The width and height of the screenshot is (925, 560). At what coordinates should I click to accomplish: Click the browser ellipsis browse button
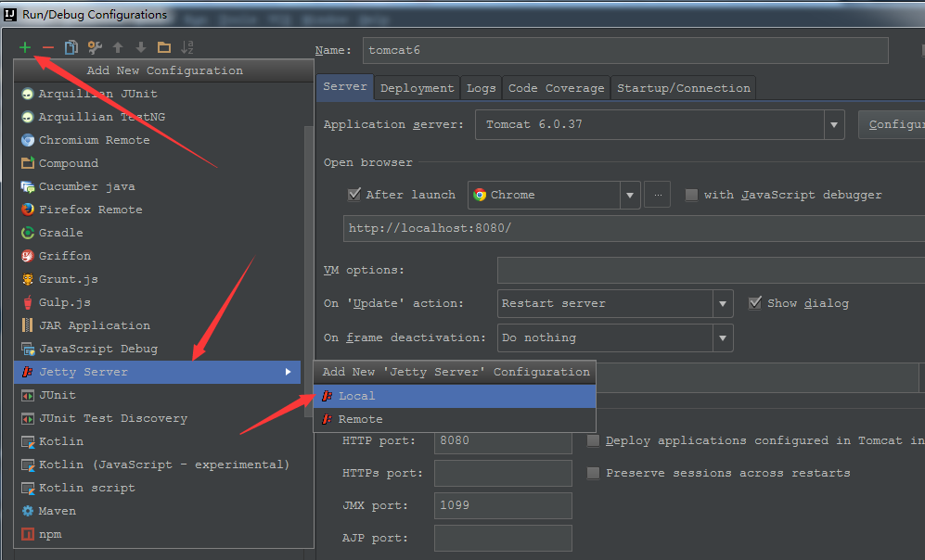point(657,195)
